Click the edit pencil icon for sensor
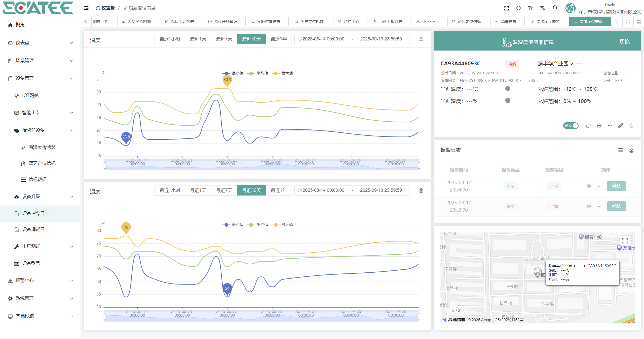 (620, 126)
